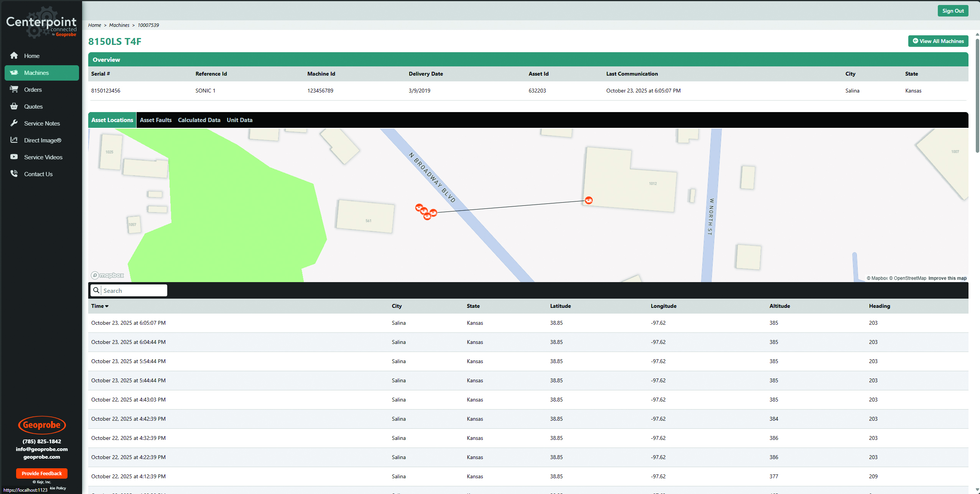The width and height of the screenshot is (980, 494).
Task: Click the Mapbox logo on the map
Action: tap(107, 275)
